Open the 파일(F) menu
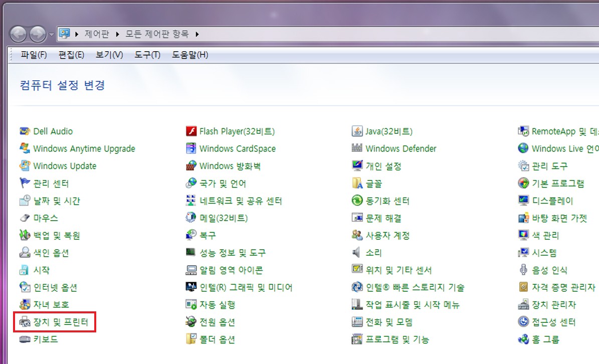Viewport: 599px width, 364px height. pyautogui.click(x=34, y=55)
